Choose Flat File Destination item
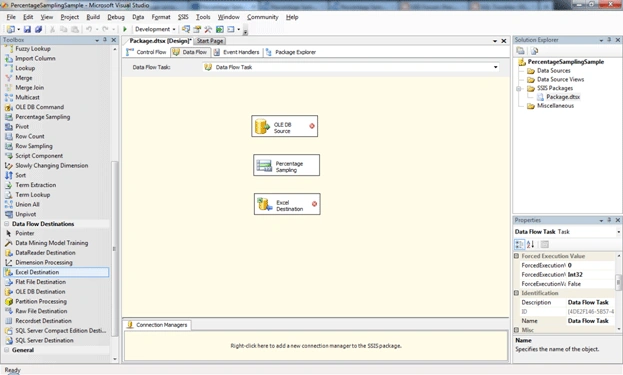The image size is (623, 375). click(x=41, y=282)
